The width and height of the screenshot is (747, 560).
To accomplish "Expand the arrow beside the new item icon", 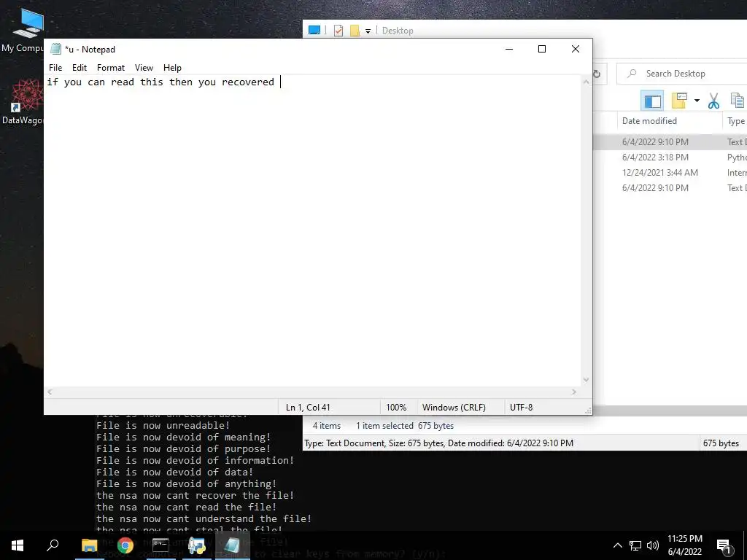I will click(697, 101).
